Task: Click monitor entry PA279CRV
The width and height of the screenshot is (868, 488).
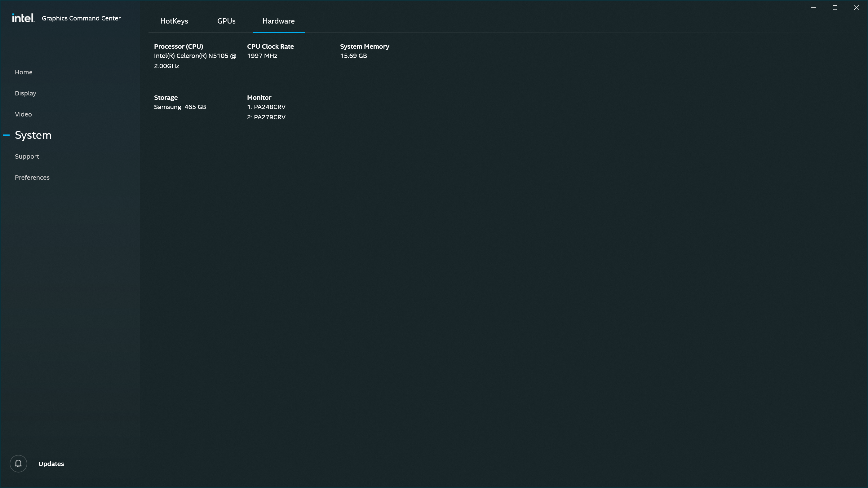Action: (266, 117)
